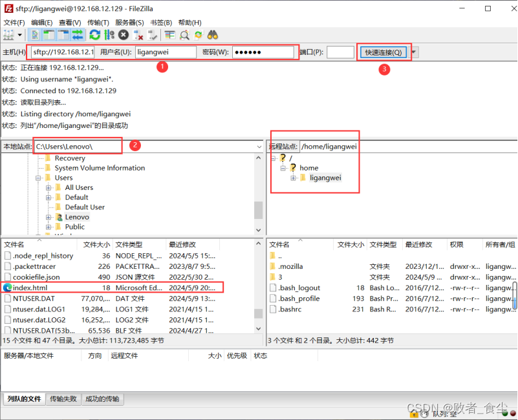Cancel the current operation icon
The image size is (518, 420).
(x=124, y=35)
